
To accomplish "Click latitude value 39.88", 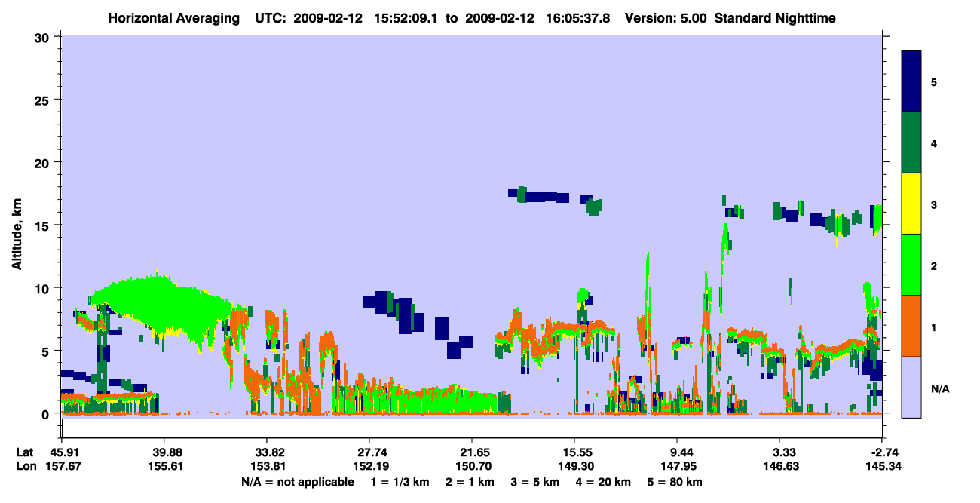I will tap(164, 452).
